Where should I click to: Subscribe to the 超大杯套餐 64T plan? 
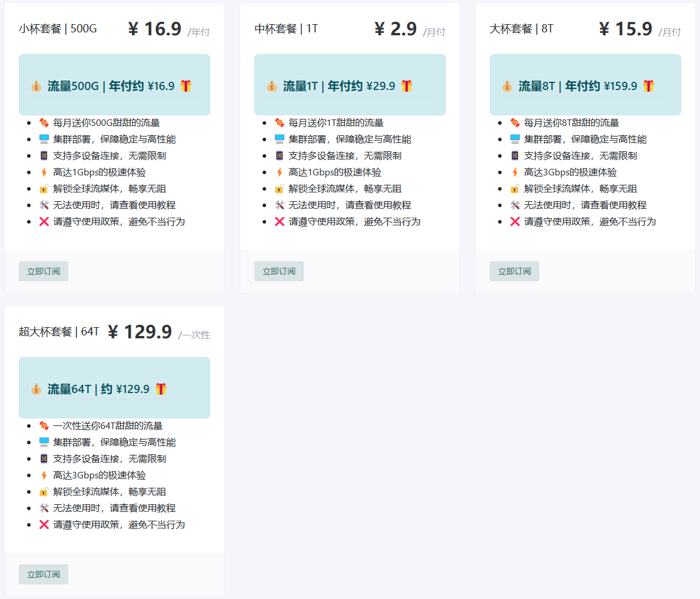44,574
